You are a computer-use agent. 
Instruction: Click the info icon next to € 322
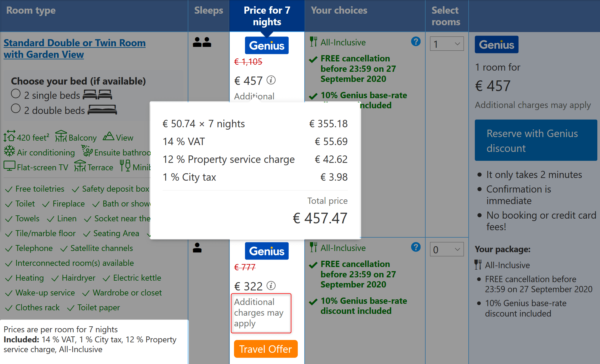[271, 286]
